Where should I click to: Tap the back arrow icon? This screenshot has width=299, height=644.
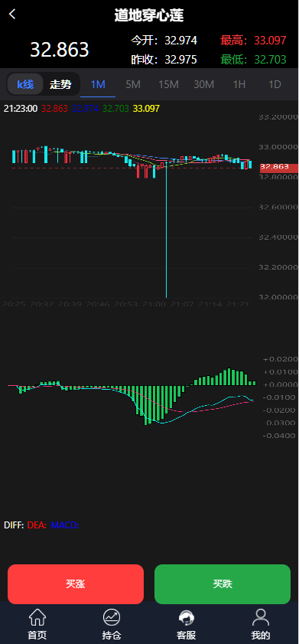click(12, 14)
